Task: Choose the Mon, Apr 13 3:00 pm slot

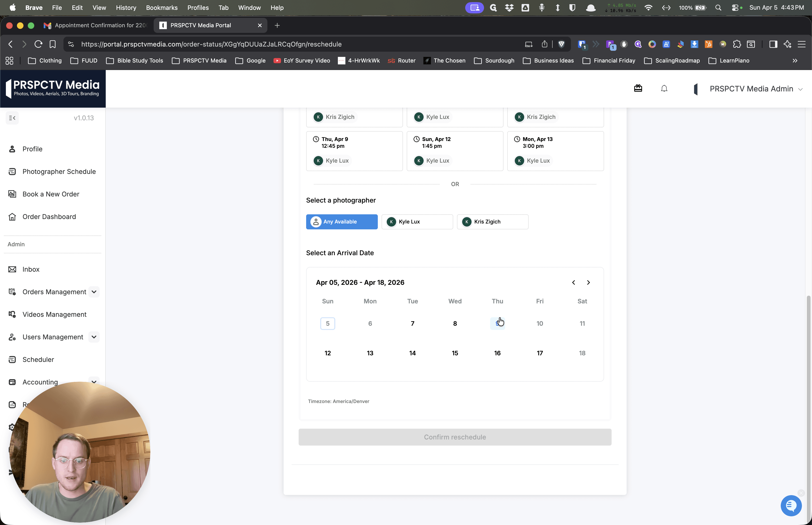Action: coord(555,151)
